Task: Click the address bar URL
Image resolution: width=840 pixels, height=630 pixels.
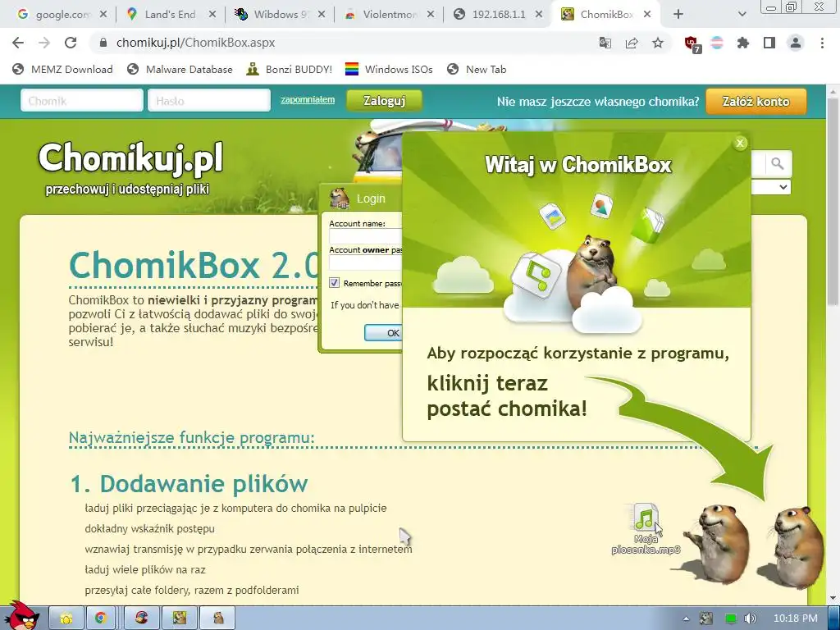Action: click(195, 43)
